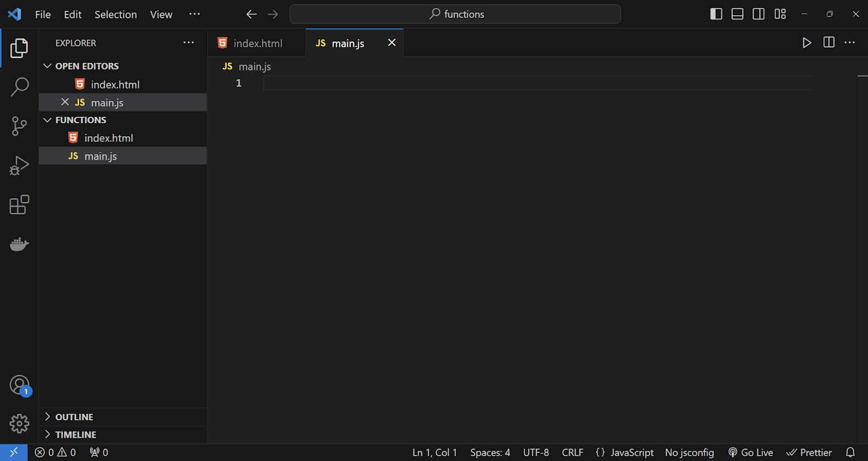Open notifications with the bell icon
The height and width of the screenshot is (461, 868).
[850, 452]
